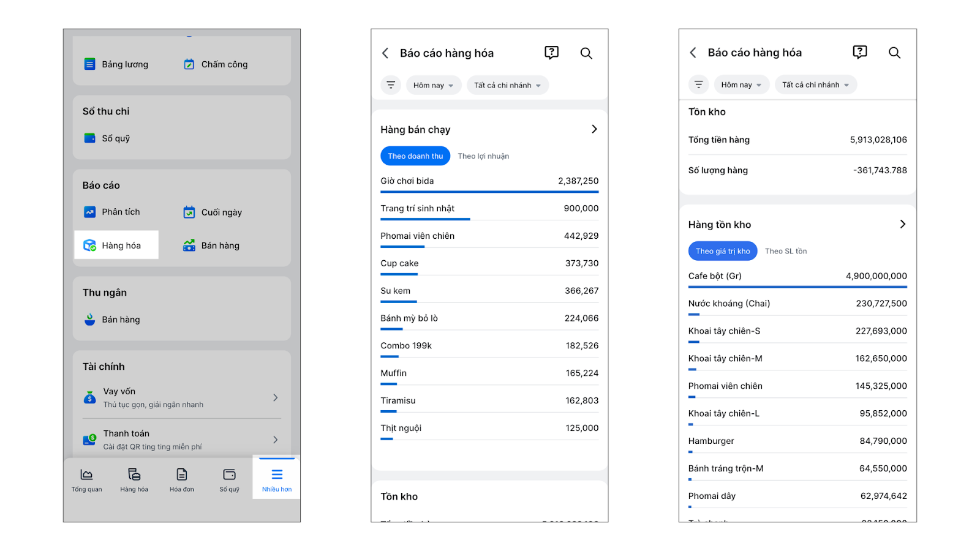Click search icon in middle Báo cáo hàng hóa screen

click(586, 53)
